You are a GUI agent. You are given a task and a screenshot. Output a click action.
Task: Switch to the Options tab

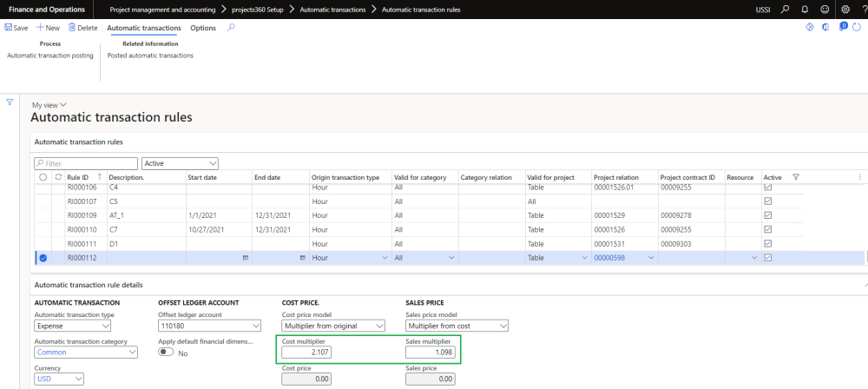[x=202, y=28]
